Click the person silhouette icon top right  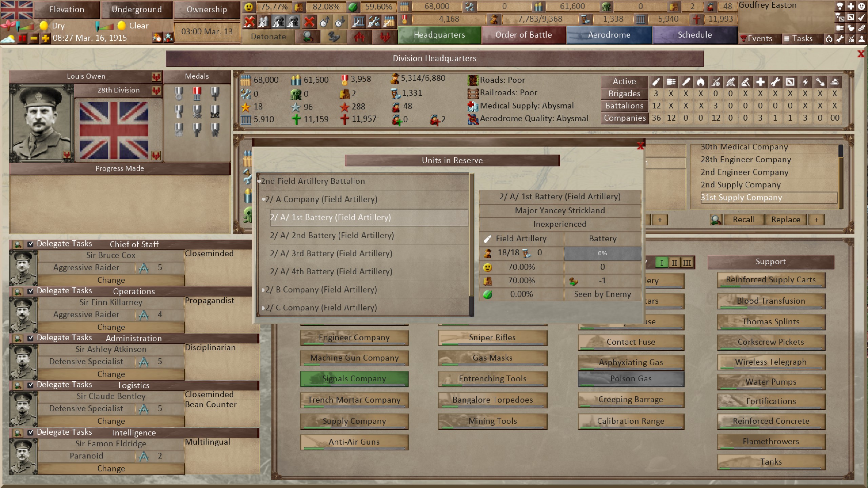coord(862,39)
